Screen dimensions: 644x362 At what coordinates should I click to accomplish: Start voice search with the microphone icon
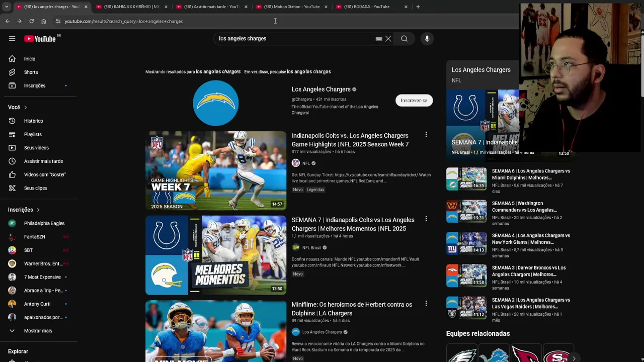[427, 39]
